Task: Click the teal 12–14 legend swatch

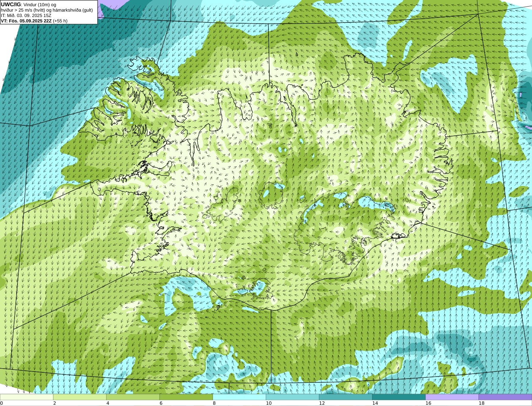Action: point(346,397)
